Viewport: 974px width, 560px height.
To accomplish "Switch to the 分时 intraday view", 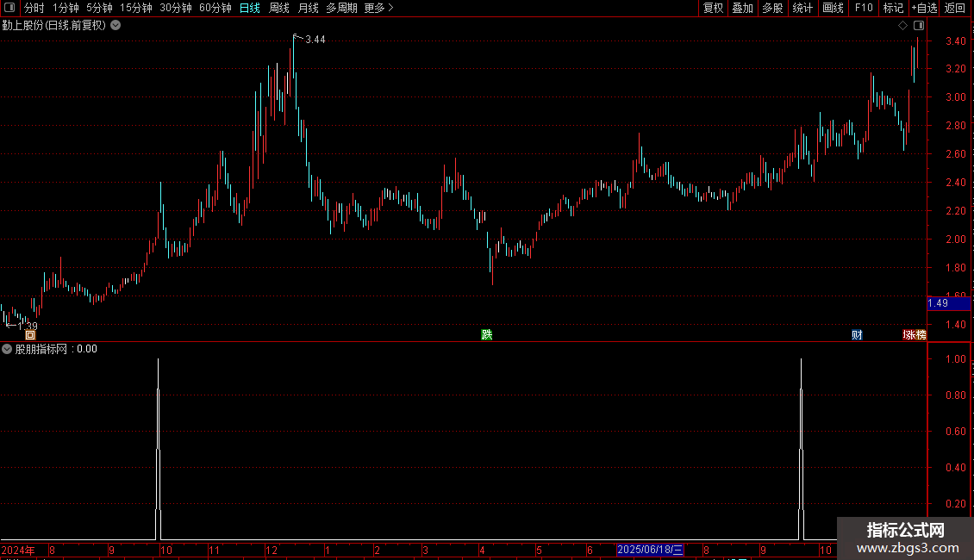I will click(34, 8).
